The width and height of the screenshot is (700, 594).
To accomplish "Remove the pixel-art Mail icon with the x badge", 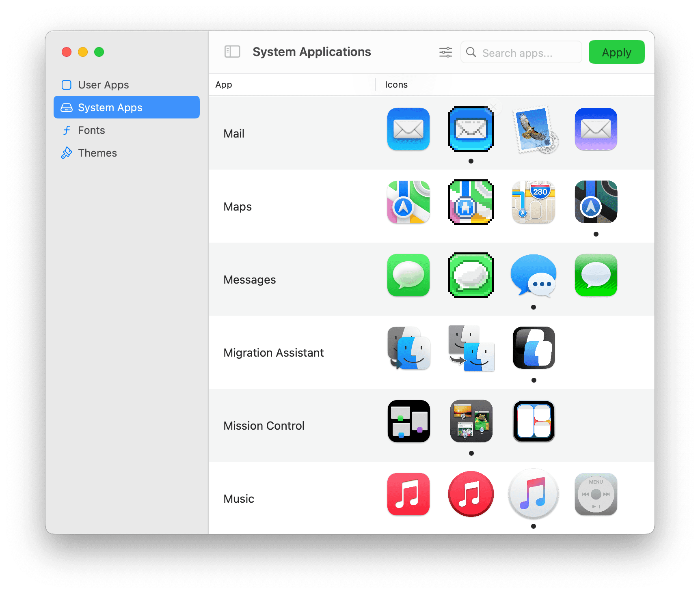I will point(494,107).
